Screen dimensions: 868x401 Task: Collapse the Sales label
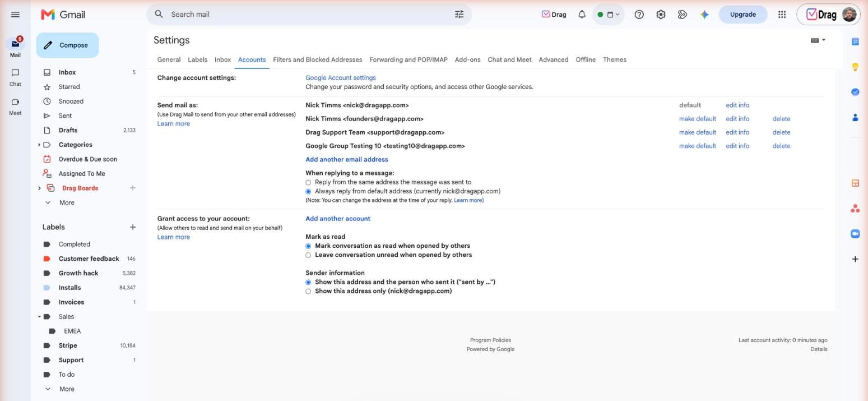40,317
